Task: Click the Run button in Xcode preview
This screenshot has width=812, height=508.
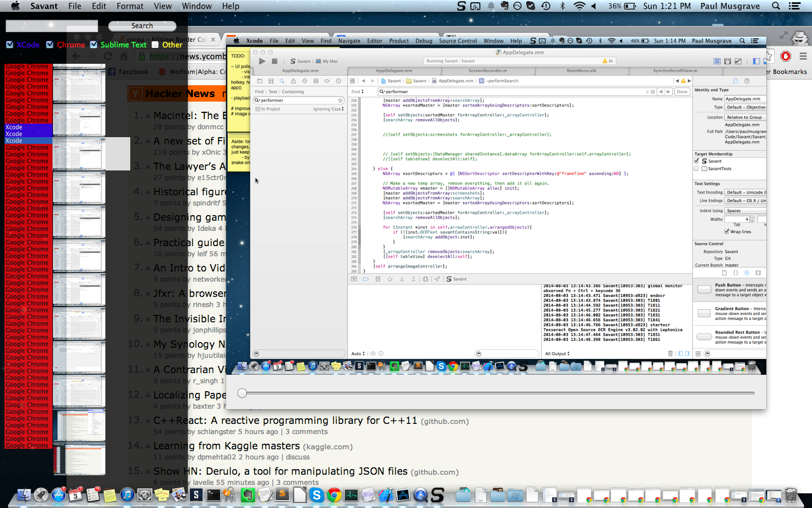Action: tap(262, 61)
